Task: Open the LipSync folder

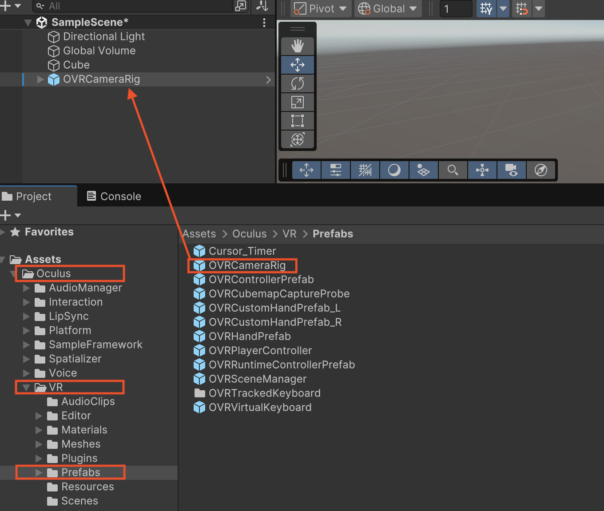Action: point(69,316)
